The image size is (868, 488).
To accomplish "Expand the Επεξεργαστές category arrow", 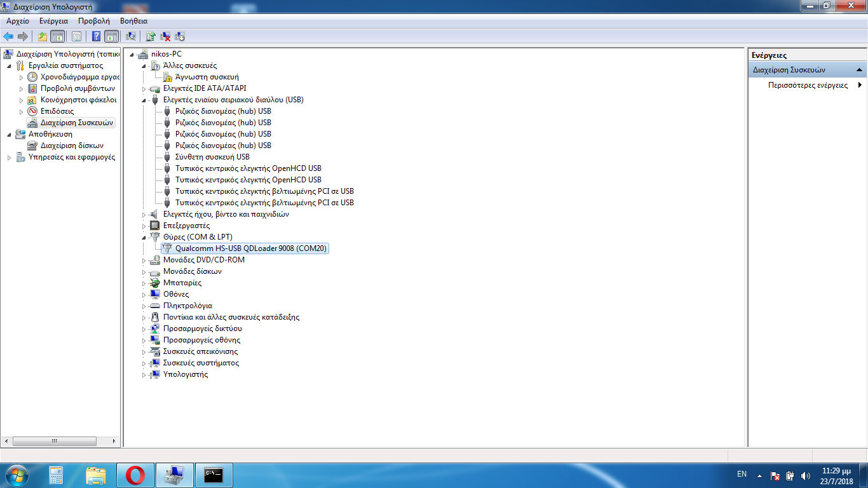I will coord(144,226).
